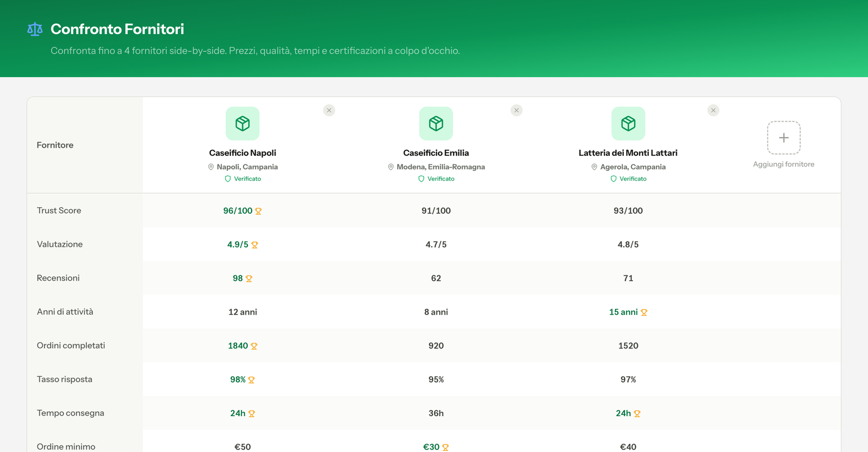The width and height of the screenshot is (868, 452).
Task: Click the 36h delivery time value
Action: click(x=436, y=413)
